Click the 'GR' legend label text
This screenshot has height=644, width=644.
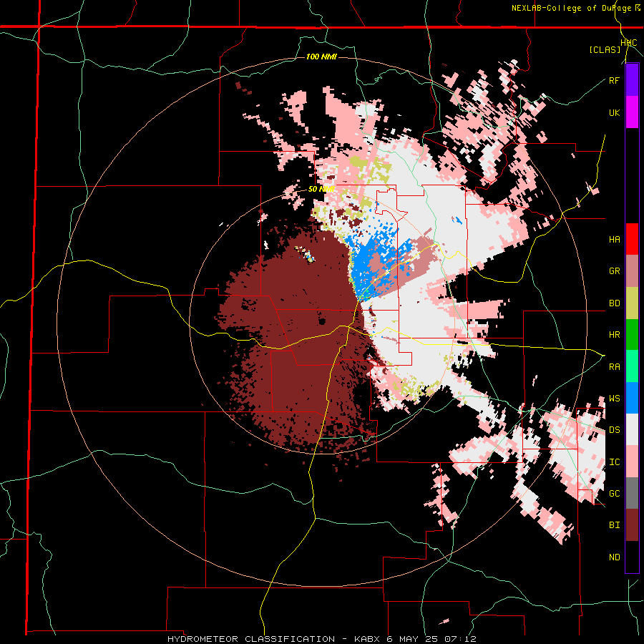(x=614, y=271)
